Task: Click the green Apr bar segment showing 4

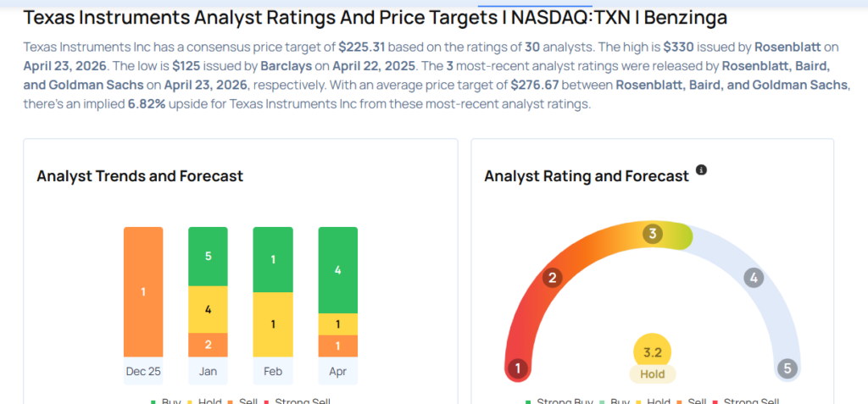Action: (337, 270)
